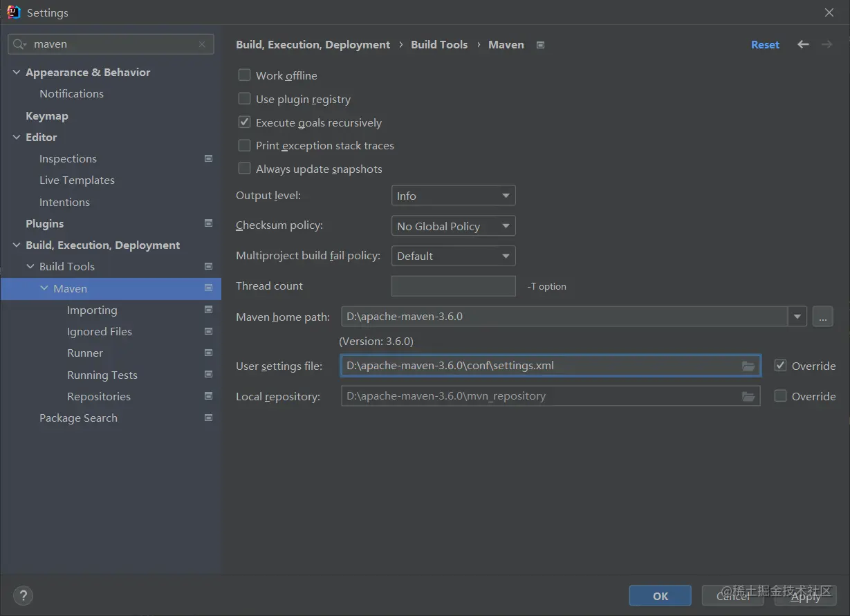
Task: Open Maven home path dropdown arrow
Action: (797, 317)
